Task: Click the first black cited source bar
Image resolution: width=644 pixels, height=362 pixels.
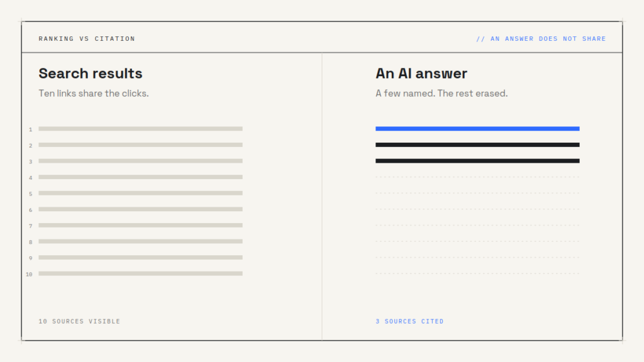Action: click(477, 145)
